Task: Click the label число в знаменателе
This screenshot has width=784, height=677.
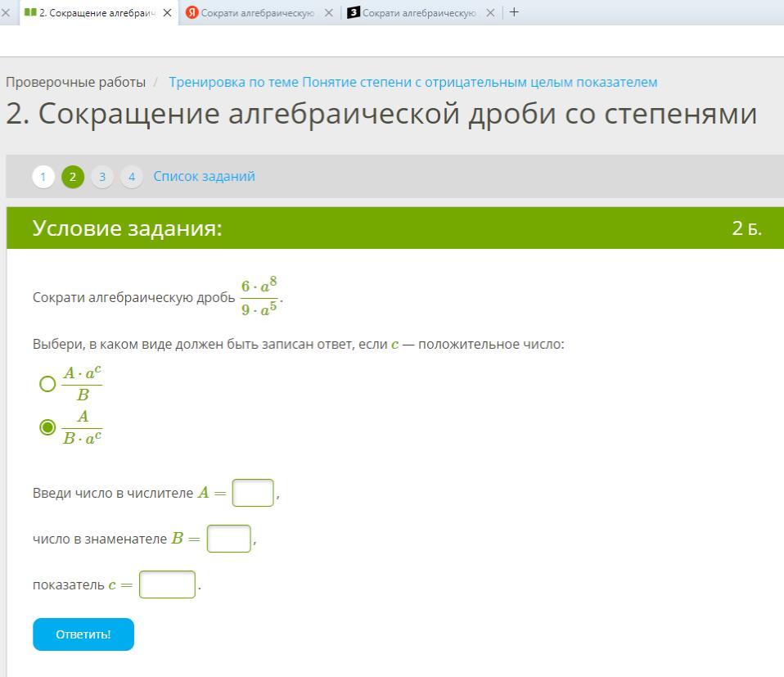Action: coord(100,539)
